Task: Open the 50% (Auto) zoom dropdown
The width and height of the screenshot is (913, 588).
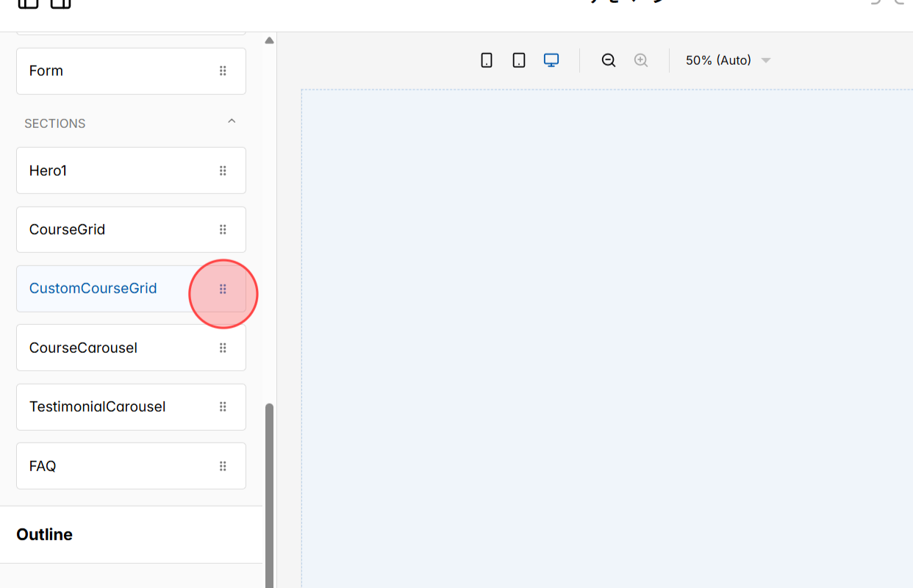Action: pyautogui.click(x=726, y=60)
